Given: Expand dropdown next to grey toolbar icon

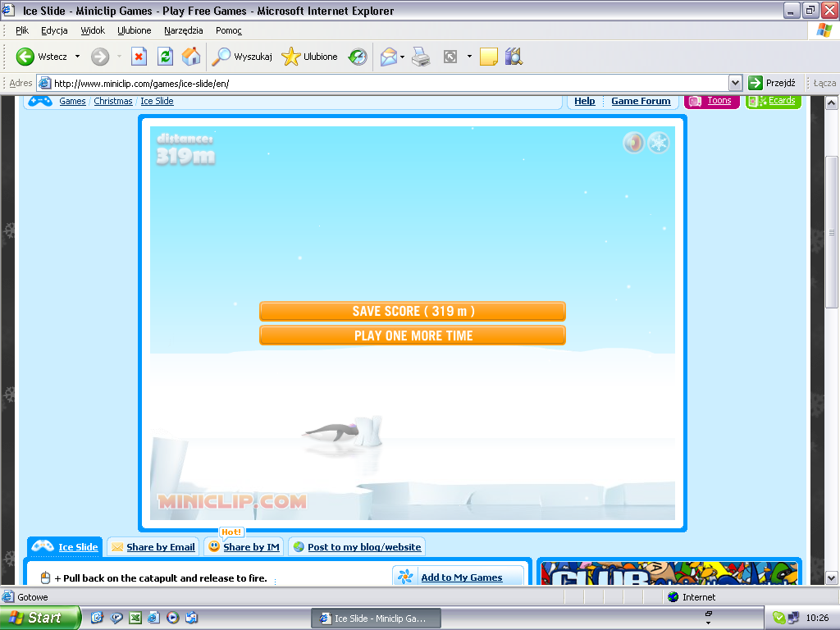Looking at the screenshot, I should pos(469,57).
